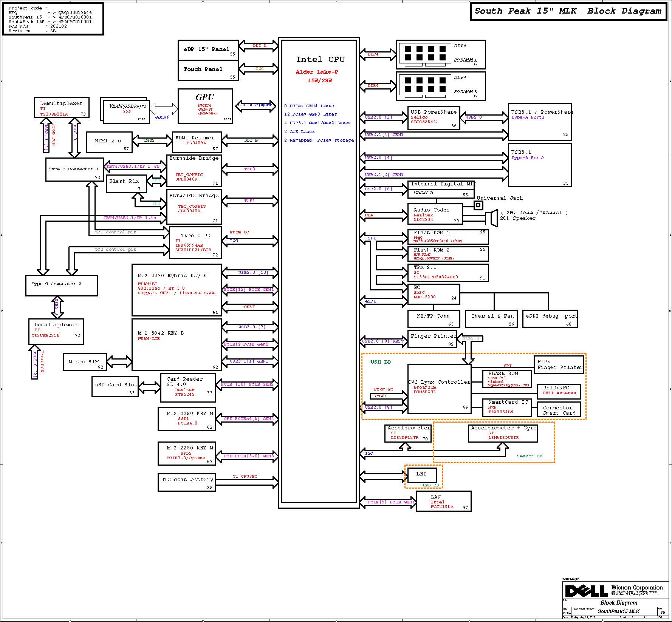The image size is (672, 622).
Task: Click the Camera block
Action: click(441, 193)
